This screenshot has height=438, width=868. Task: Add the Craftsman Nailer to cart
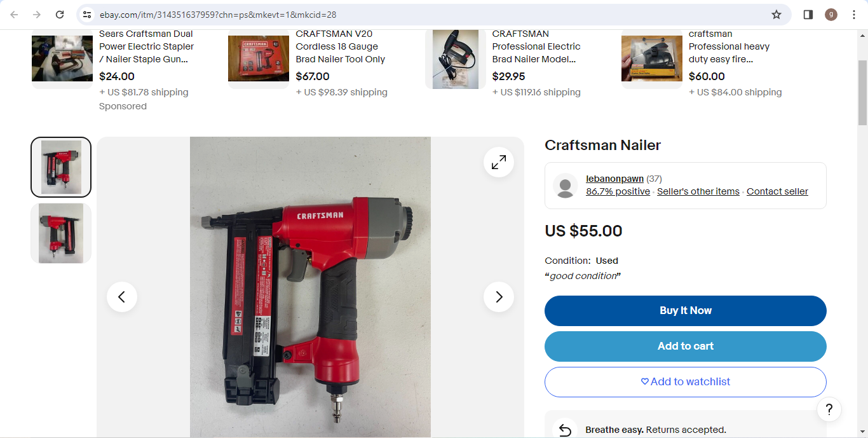[x=686, y=346]
